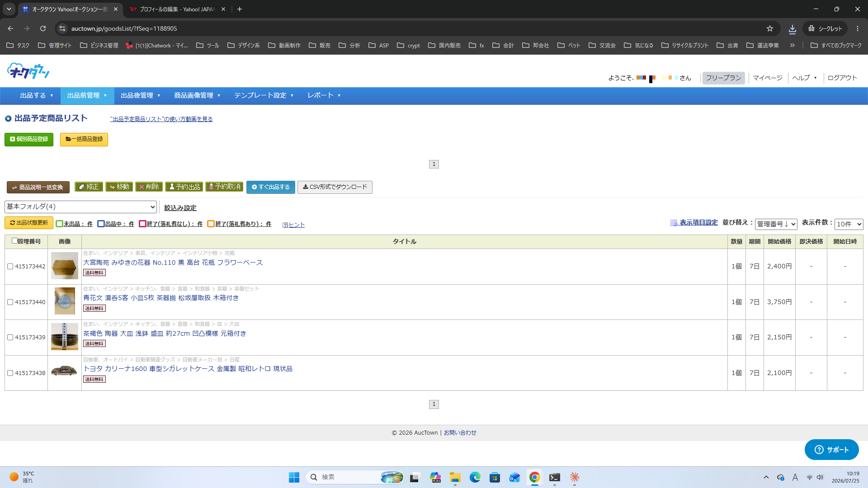Reload the page with the refresh icon

pos(43,28)
